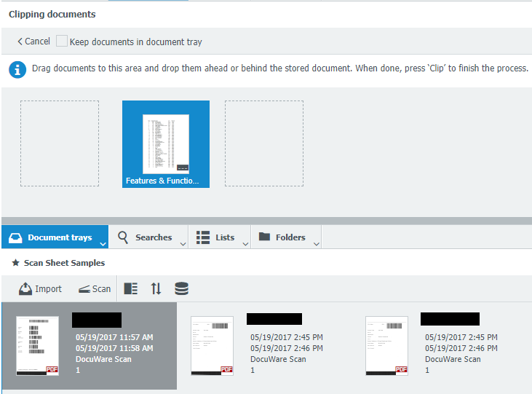Switch to the Searches tab
Screen dimensions: 532x394
(146, 237)
